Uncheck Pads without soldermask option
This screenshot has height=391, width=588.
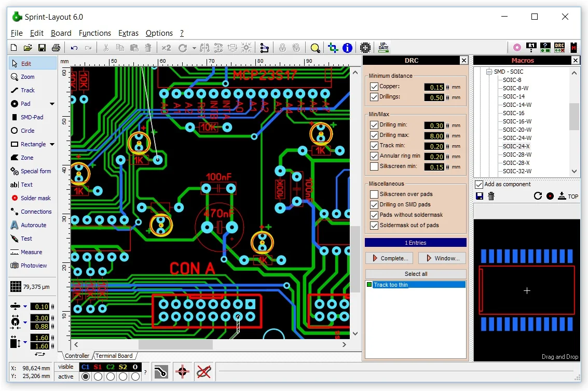click(374, 215)
